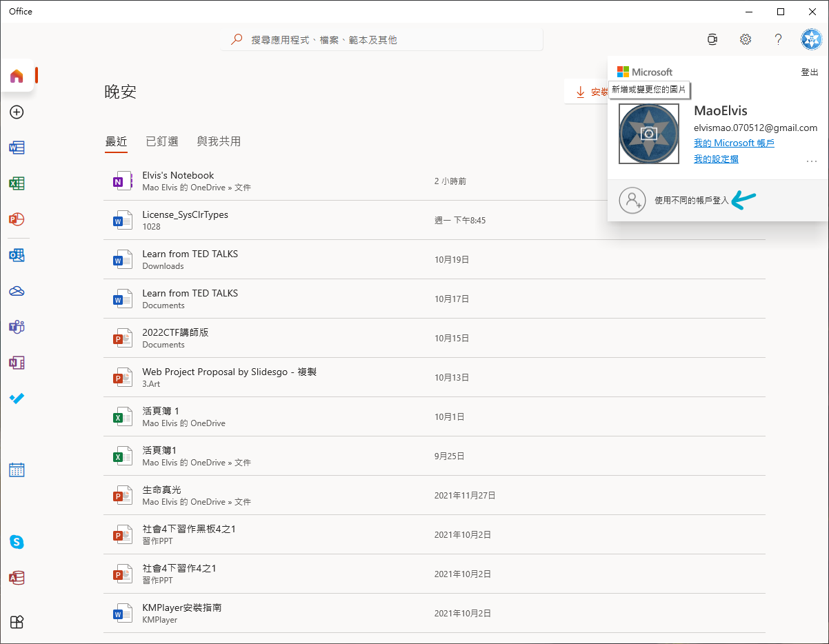
Task: Open OneNote from the sidebar
Action: [x=17, y=363]
